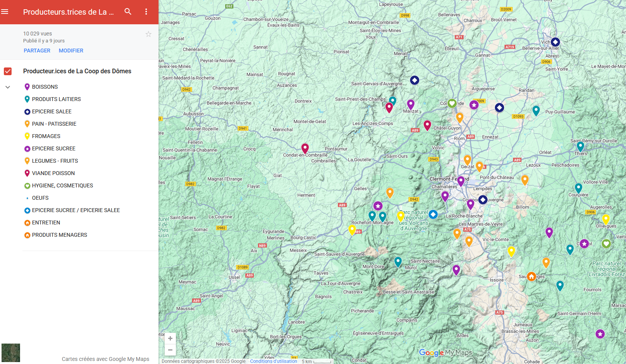Star this map as favorite
This screenshot has width=626, height=364.
[148, 34]
